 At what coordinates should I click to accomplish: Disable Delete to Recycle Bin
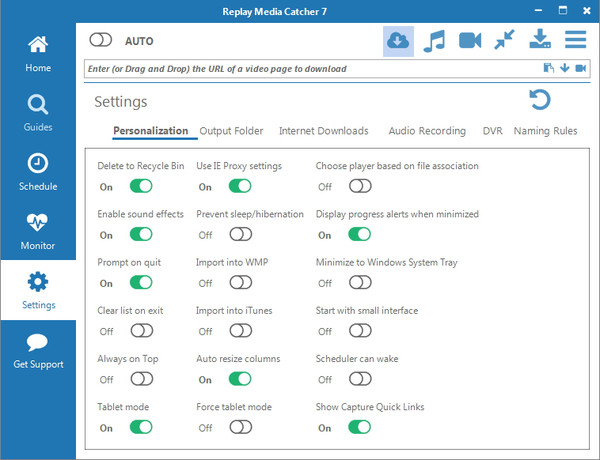[x=141, y=186]
